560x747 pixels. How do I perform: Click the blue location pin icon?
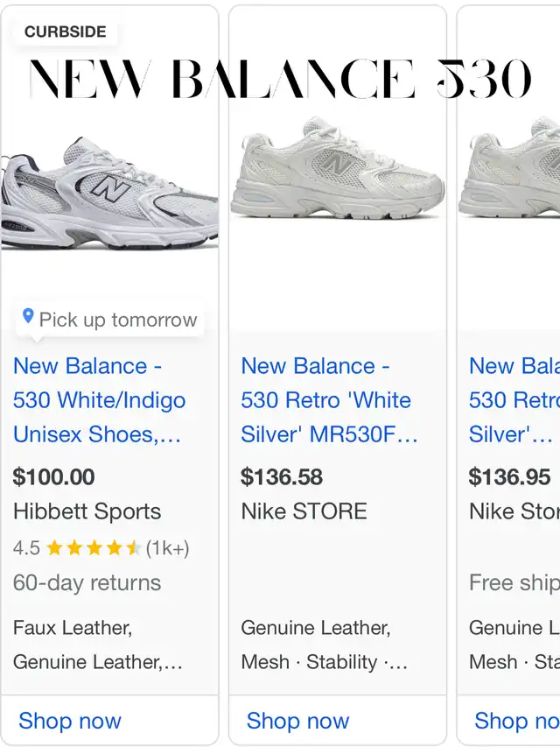[28, 318]
